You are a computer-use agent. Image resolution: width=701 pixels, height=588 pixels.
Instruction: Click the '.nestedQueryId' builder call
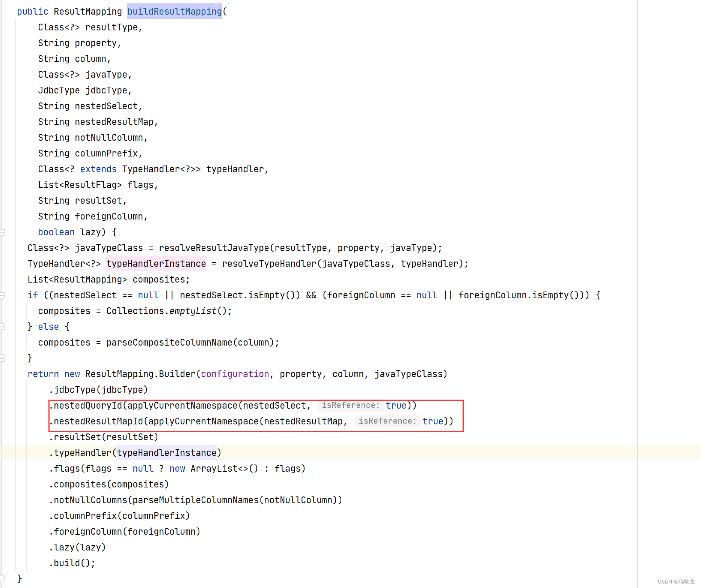tap(85, 406)
